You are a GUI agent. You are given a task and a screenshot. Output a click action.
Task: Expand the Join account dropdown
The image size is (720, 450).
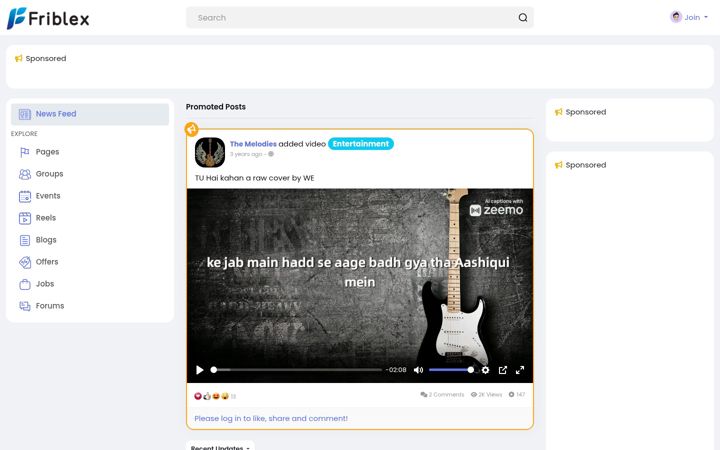tap(689, 17)
